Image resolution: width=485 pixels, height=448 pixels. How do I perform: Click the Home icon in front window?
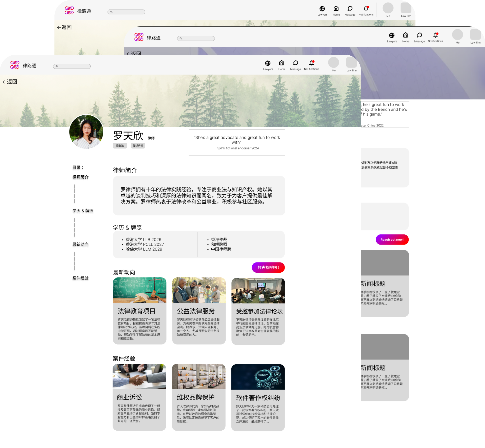click(x=281, y=63)
